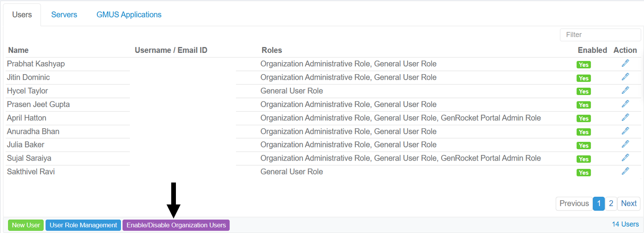Click edit pencil icon for Jitin Dominic
Screen dimensions: 644x233
click(x=625, y=77)
